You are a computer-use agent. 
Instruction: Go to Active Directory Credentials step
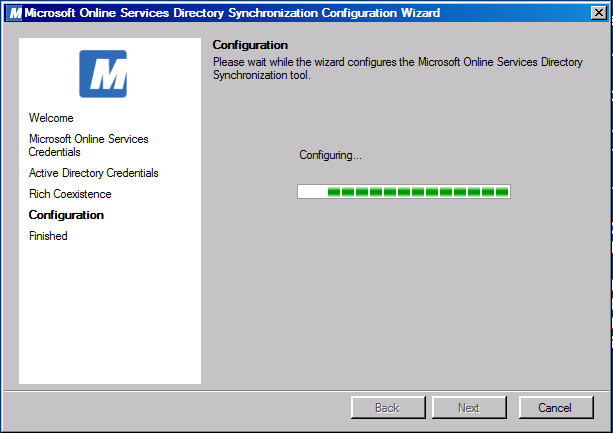(x=93, y=173)
